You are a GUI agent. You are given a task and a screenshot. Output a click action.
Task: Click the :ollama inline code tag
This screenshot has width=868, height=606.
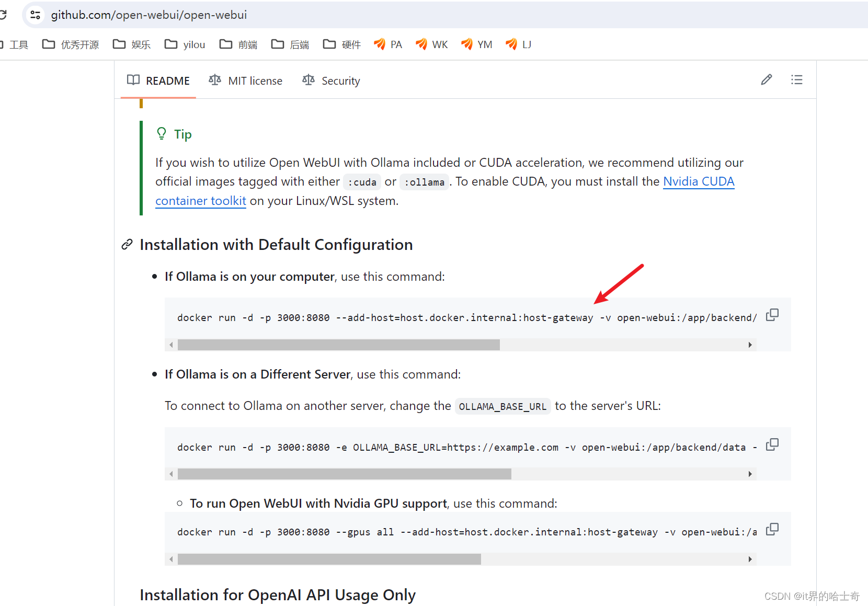click(x=425, y=182)
